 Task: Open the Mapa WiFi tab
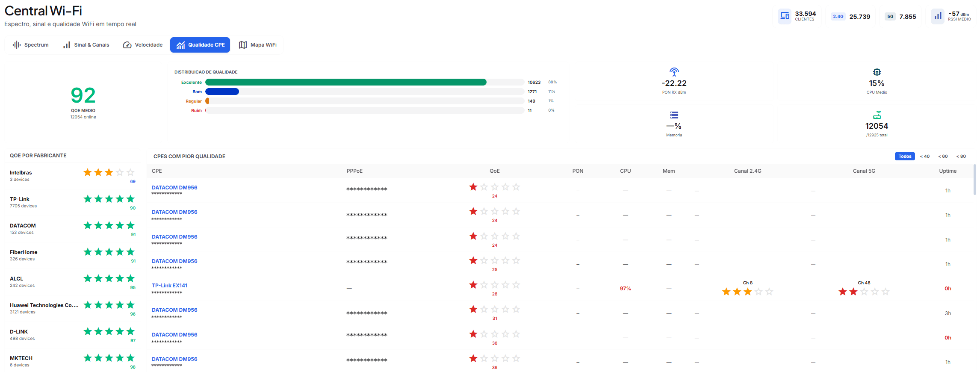click(257, 45)
